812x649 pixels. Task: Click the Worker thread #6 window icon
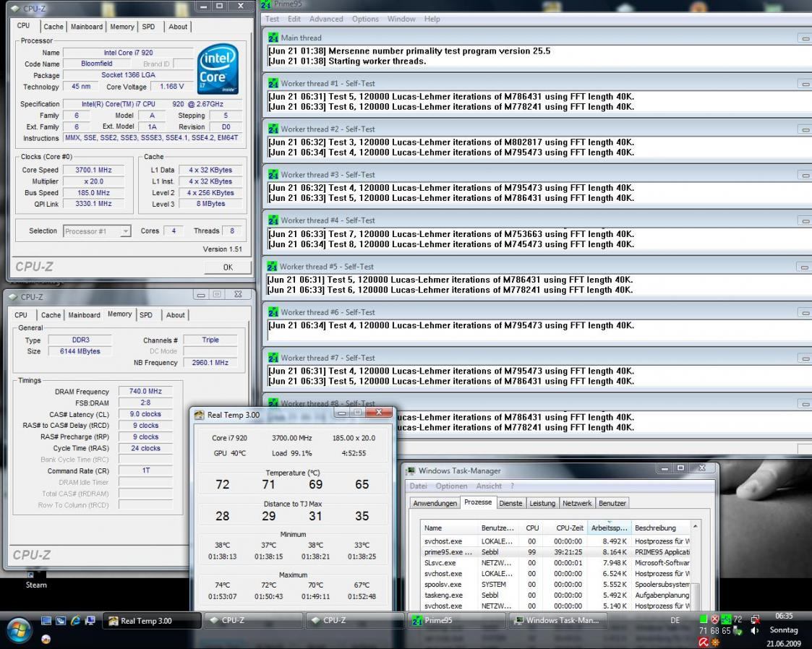[x=273, y=312]
